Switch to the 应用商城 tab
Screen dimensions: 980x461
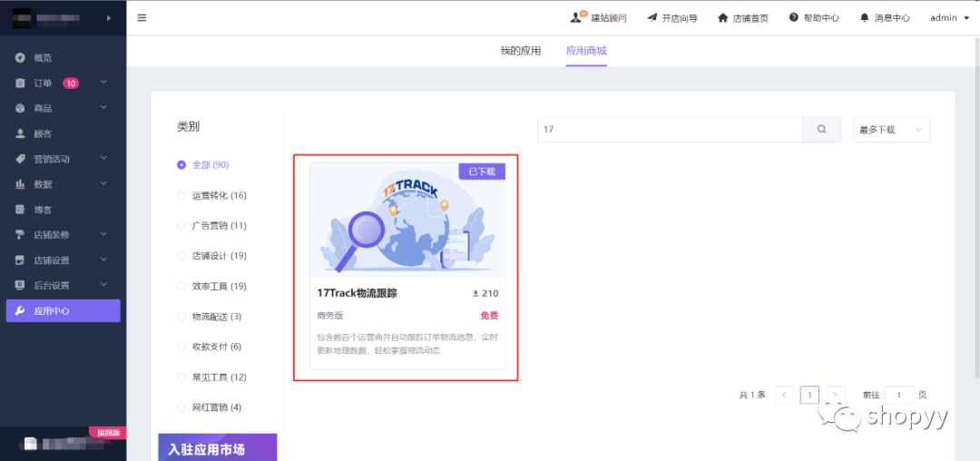click(x=586, y=51)
